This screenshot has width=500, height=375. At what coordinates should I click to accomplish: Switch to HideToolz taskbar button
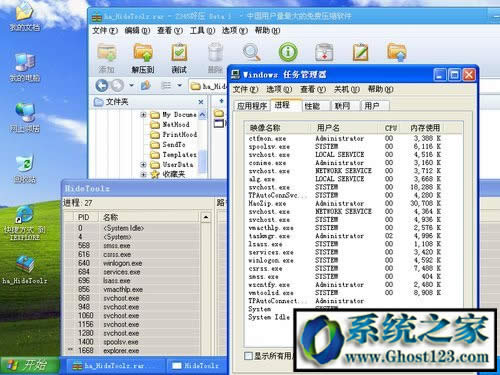tap(197, 366)
